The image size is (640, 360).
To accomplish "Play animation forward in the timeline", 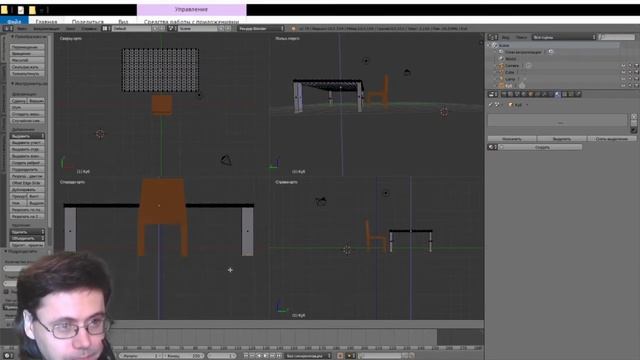I will pos(266,356).
